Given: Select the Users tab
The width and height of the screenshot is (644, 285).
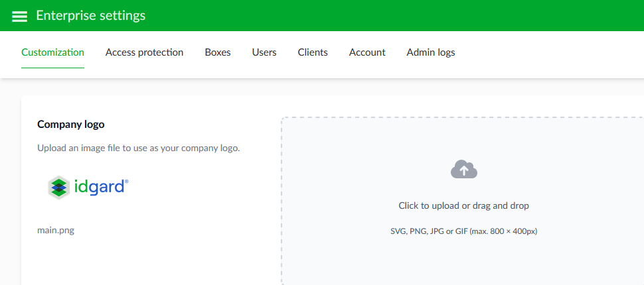Looking at the screenshot, I should point(264,52).
